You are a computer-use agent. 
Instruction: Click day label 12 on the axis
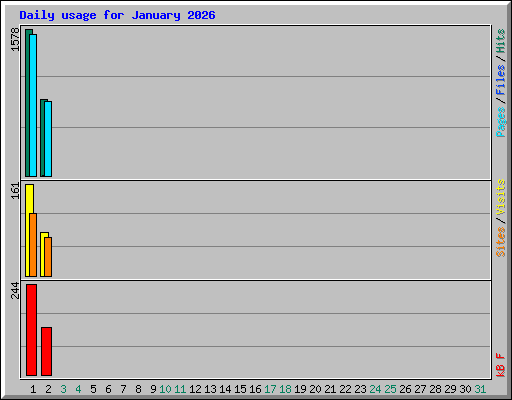point(195,389)
